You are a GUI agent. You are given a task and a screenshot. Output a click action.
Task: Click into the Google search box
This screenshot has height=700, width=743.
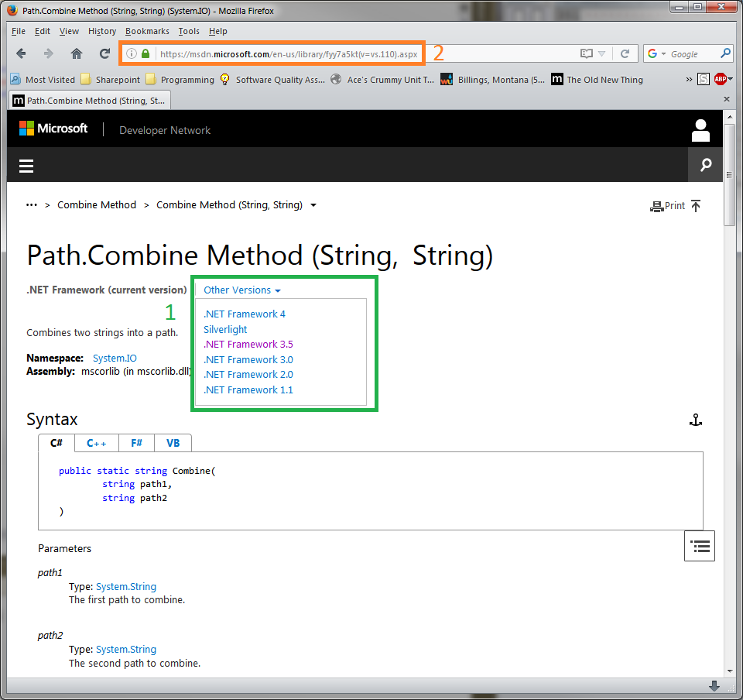click(x=693, y=54)
